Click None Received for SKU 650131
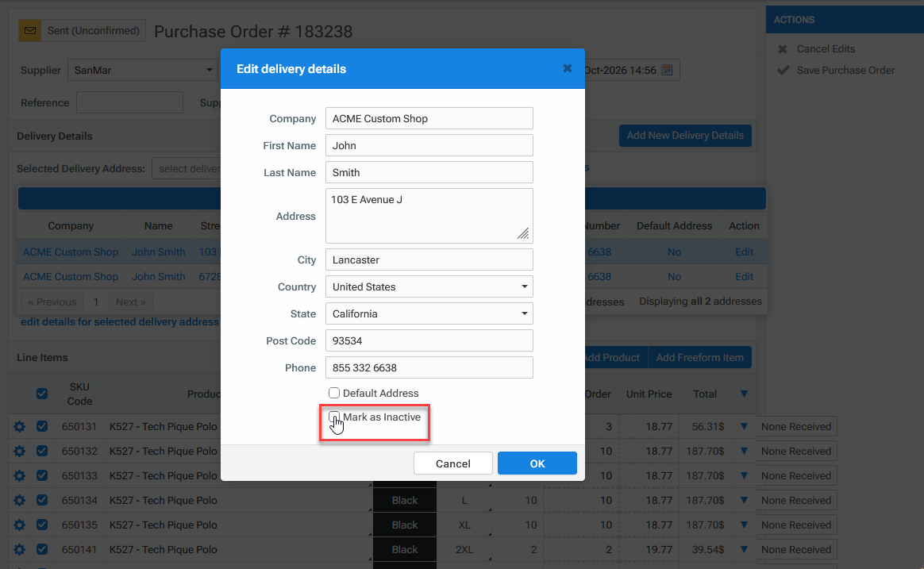 795,426
